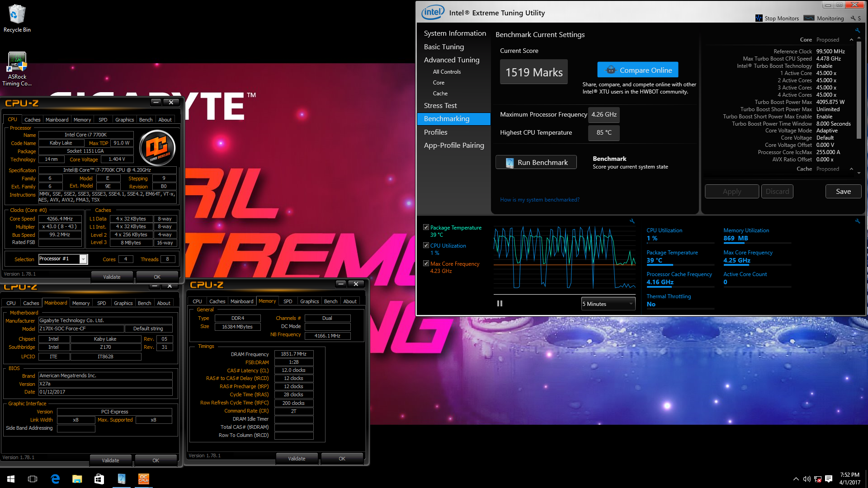The image size is (868, 488).
Task: Open About tab in Mainboard CPU-Z window
Action: (x=164, y=303)
